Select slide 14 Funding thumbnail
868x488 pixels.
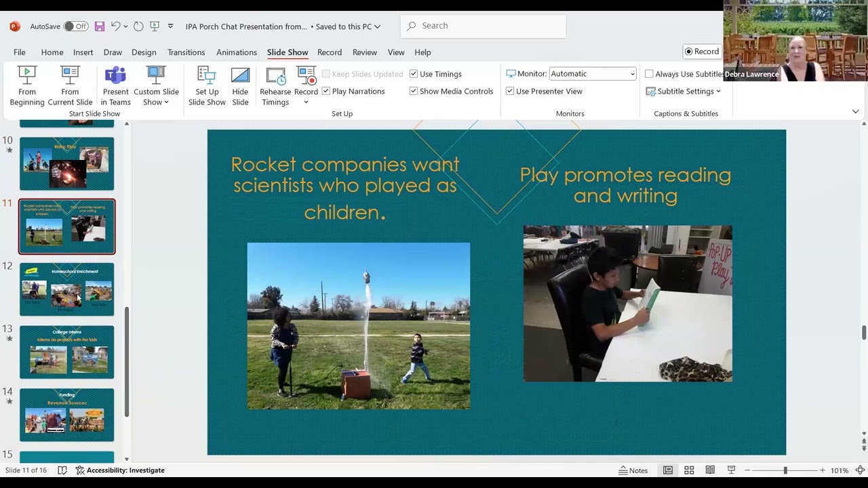(67, 415)
